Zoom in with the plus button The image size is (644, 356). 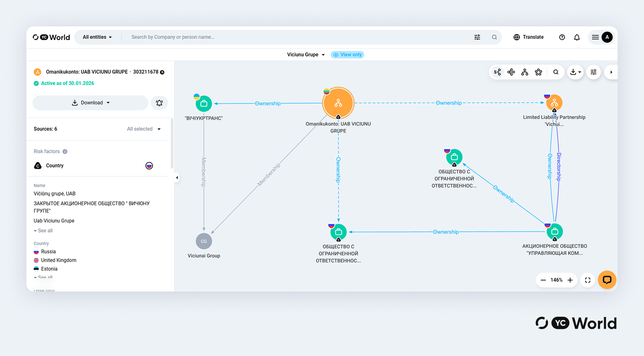570,280
